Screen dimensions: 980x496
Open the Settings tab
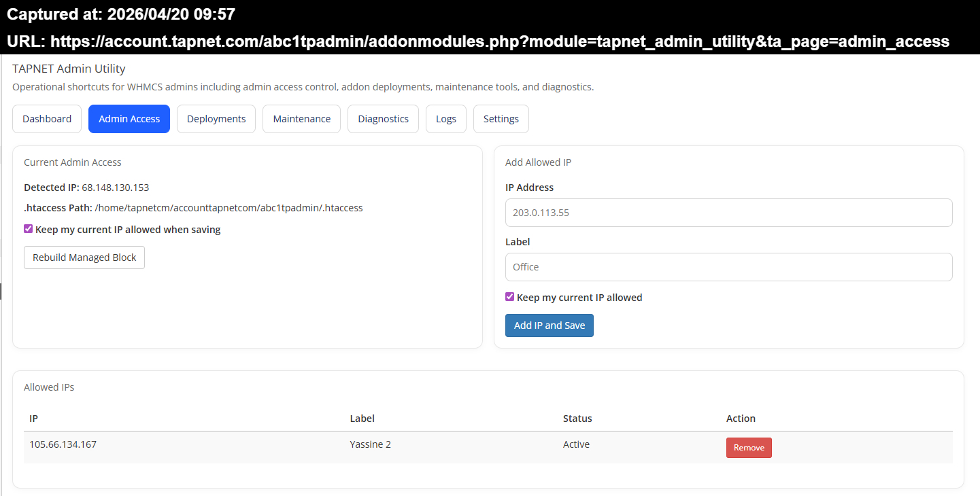pyautogui.click(x=501, y=119)
